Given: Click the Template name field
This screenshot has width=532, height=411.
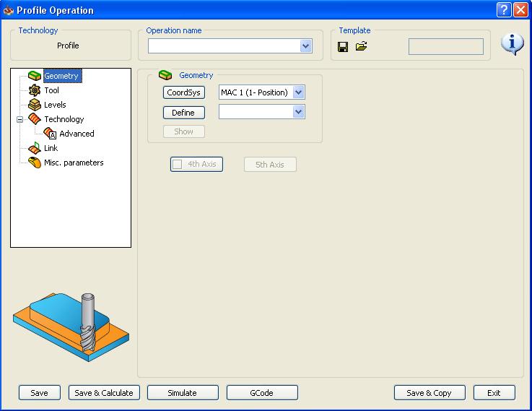Looking at the screenshot, I should pos(446,46).
